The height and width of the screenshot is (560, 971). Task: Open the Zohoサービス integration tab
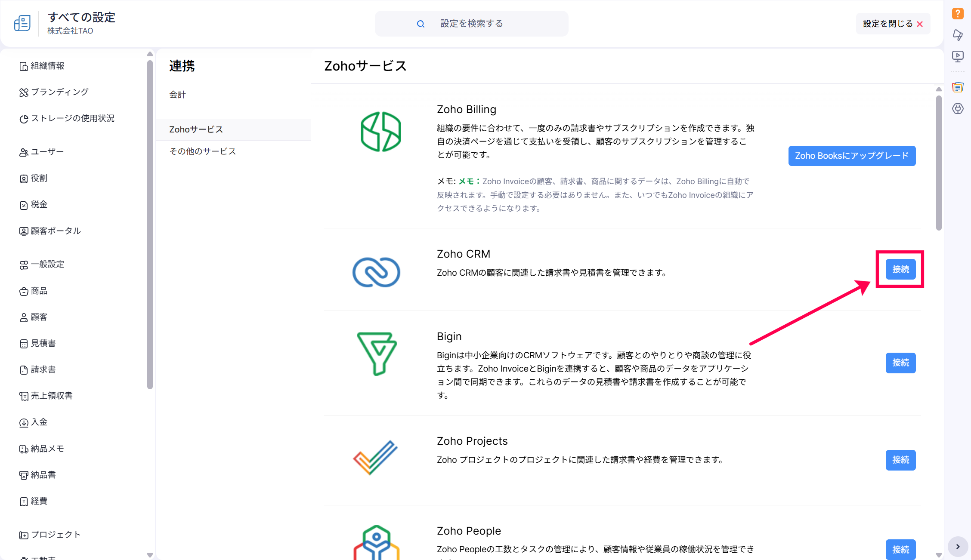point(196,129)
